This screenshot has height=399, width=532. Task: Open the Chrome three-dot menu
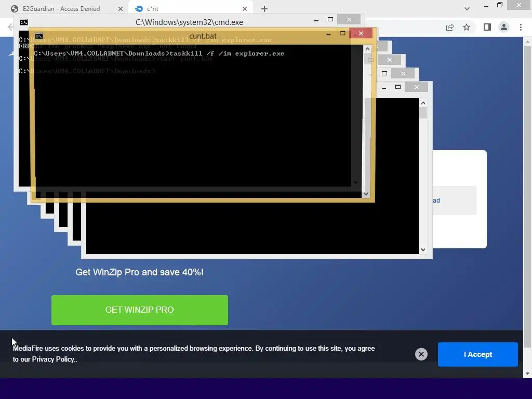click(521, 27)
